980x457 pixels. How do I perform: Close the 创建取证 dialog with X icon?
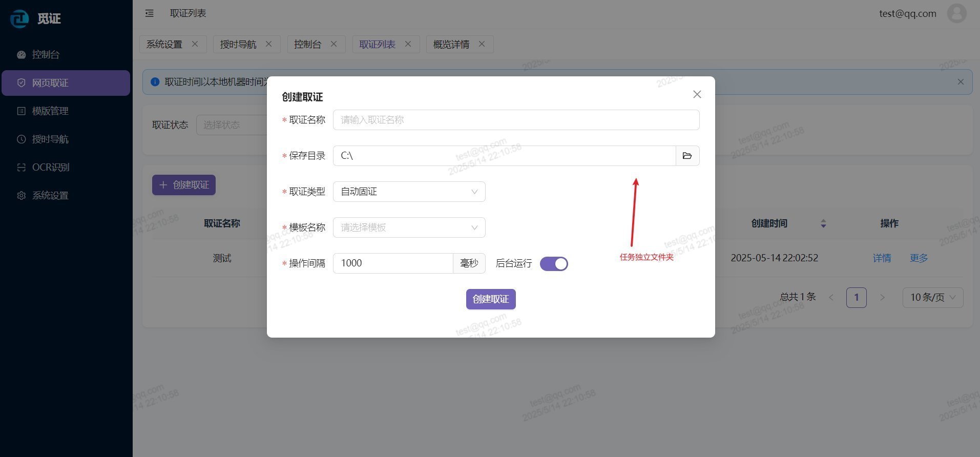click(697, 94)
